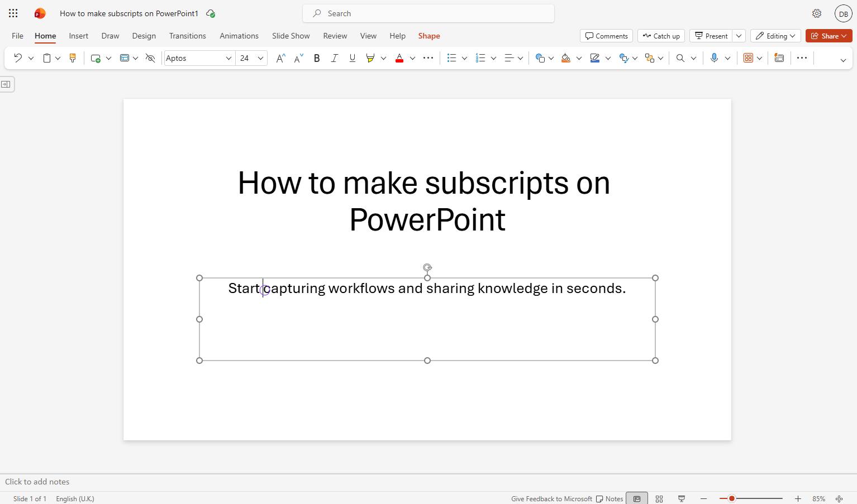The image size is (857, 504).
Task: Expand the font color dropdown arrow
Action: click(412, 58)
